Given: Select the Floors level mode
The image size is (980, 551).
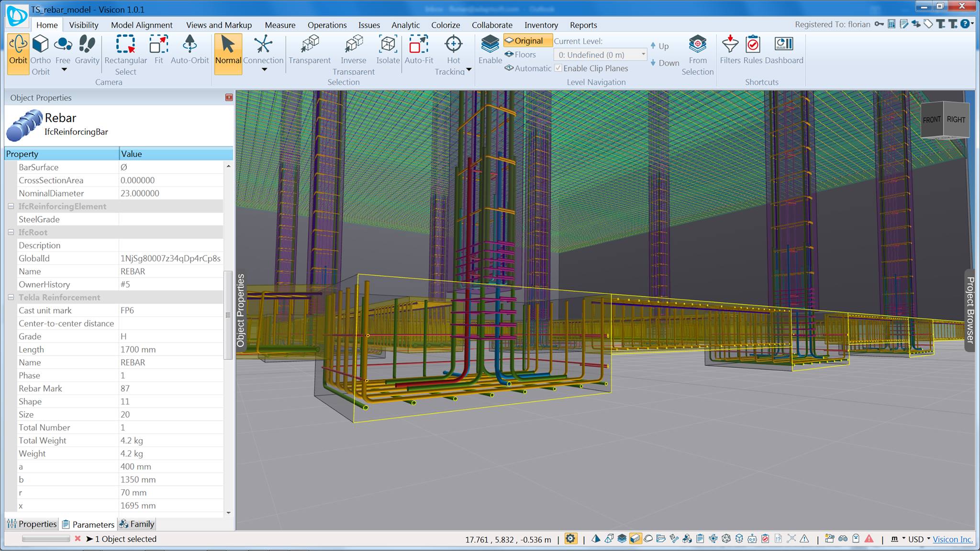Looking at the screenshot, I should coord(520,55).
